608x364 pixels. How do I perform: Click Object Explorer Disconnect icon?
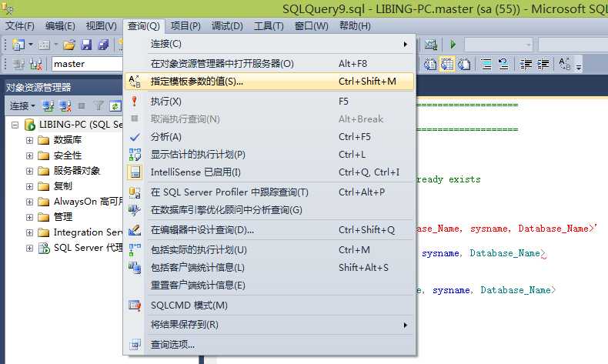click(x=65, y=106)
